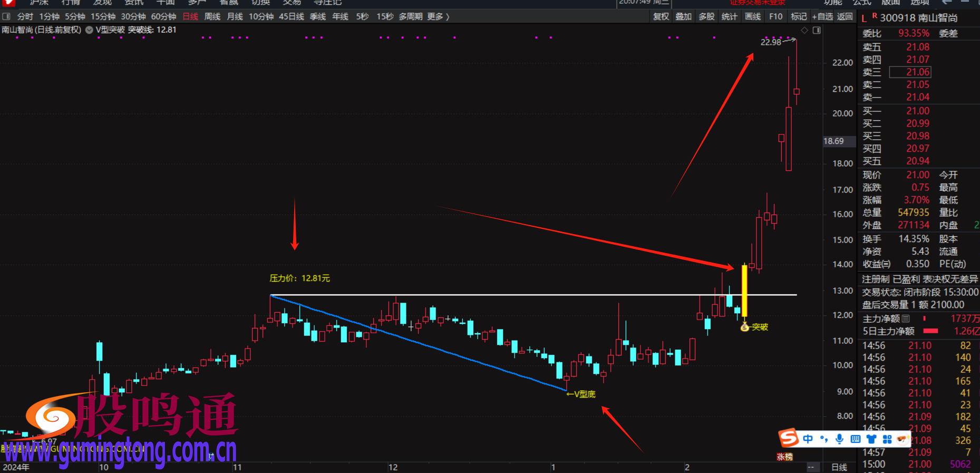Click the money bag 突破 marker
The width and height of the screenshot is (980, 473).
pyautogui.click(x=744, y=327)
